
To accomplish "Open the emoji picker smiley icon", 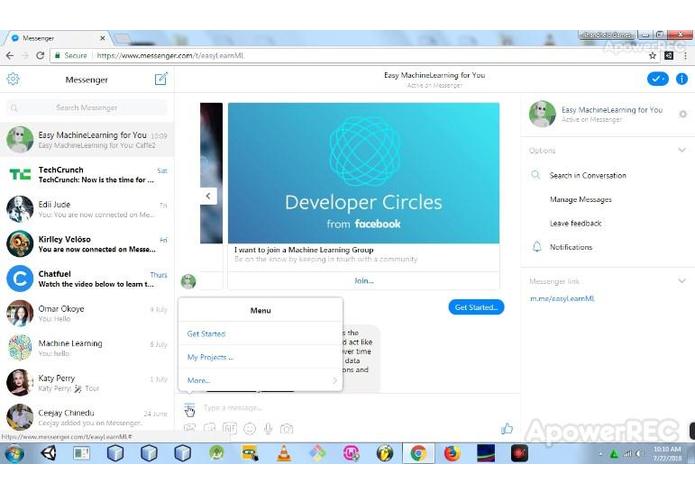I will tap(250, 428).
